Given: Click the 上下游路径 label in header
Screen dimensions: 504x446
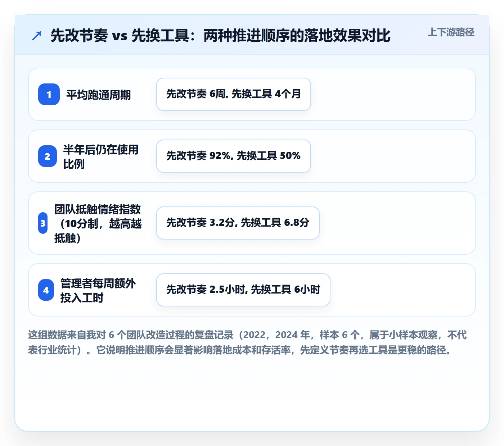Looking at the screenshot, I should click(451, 32).
